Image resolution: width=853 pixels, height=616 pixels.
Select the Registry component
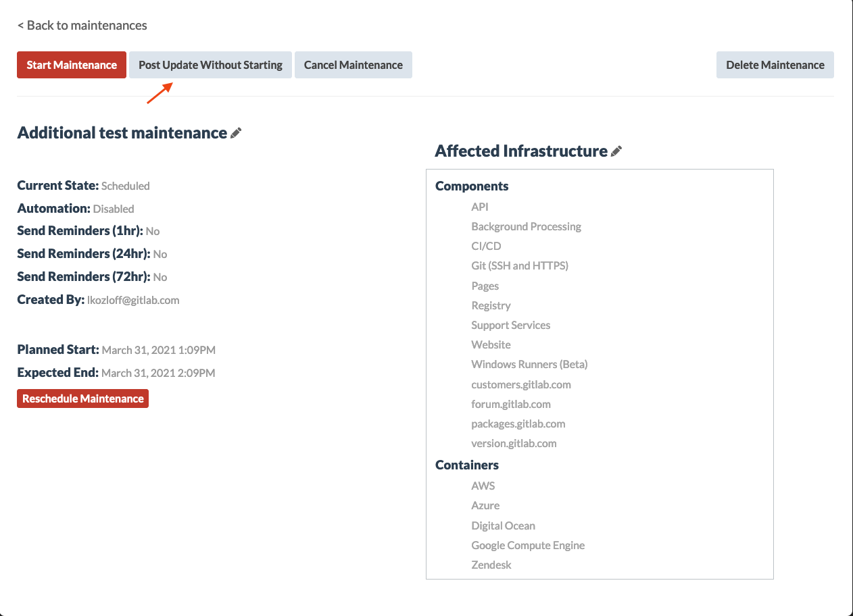point(491,305)
